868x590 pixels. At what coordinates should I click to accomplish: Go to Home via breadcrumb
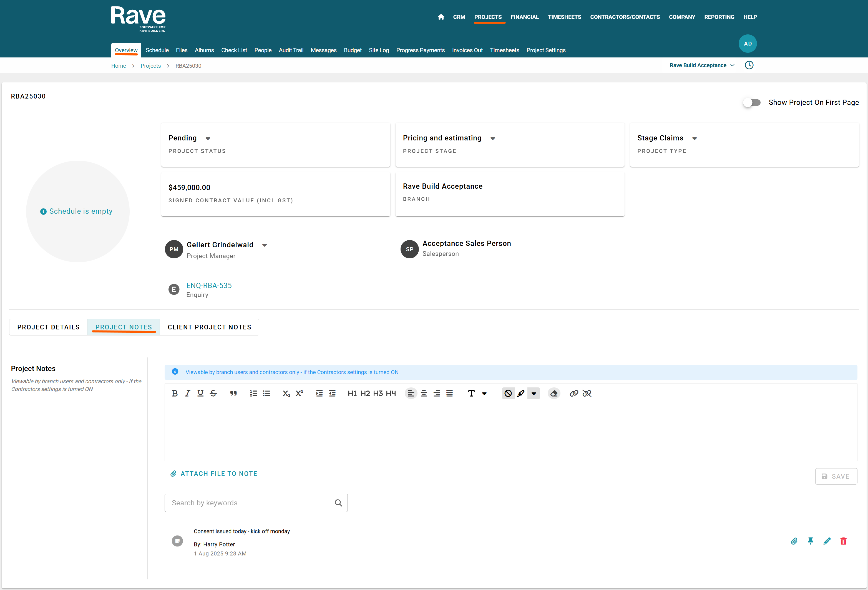coord(119,66)
